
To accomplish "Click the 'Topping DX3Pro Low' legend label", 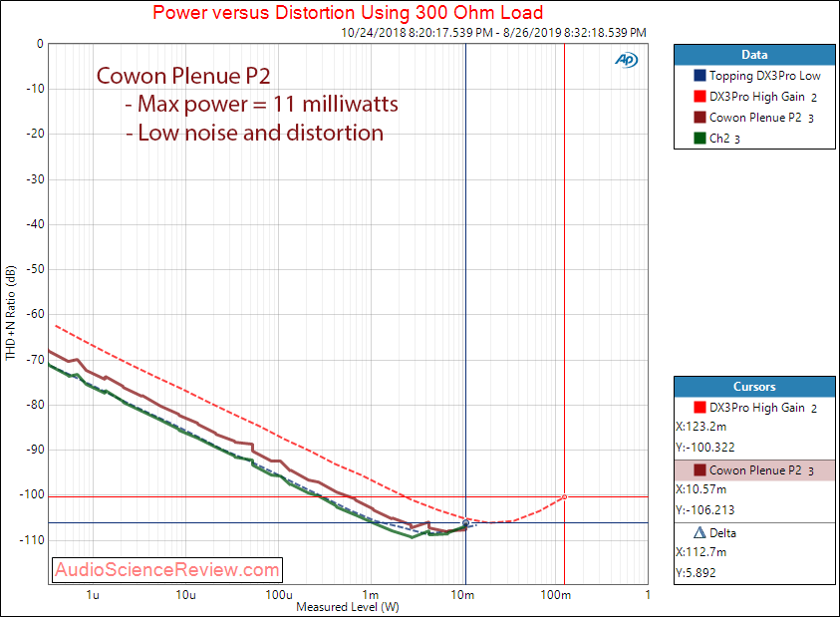I will tap(765, 76).
